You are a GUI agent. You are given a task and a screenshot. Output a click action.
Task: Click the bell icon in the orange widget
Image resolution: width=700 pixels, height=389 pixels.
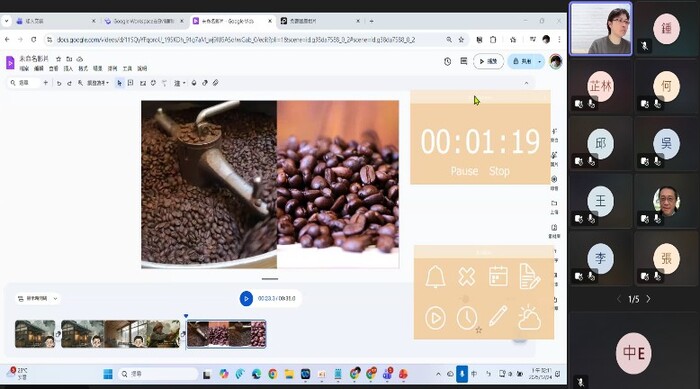pyautogui.click(x=435, y=277)
